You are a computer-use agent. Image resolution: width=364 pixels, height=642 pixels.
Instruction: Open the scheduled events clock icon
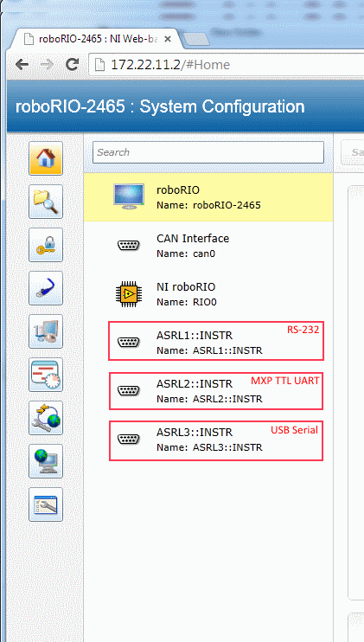(x=46, y=375)
